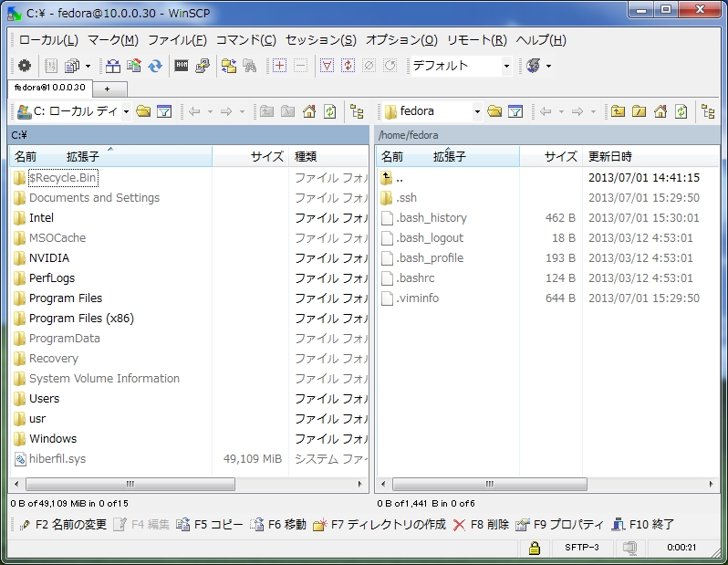Click local back arrow icon

coord(194,111)
